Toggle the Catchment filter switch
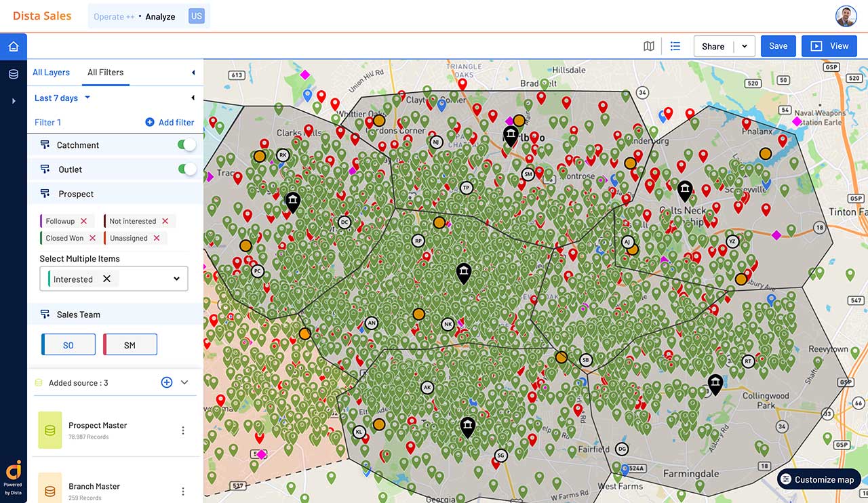This screenshot has height=503, width=868. coord(186,145)
